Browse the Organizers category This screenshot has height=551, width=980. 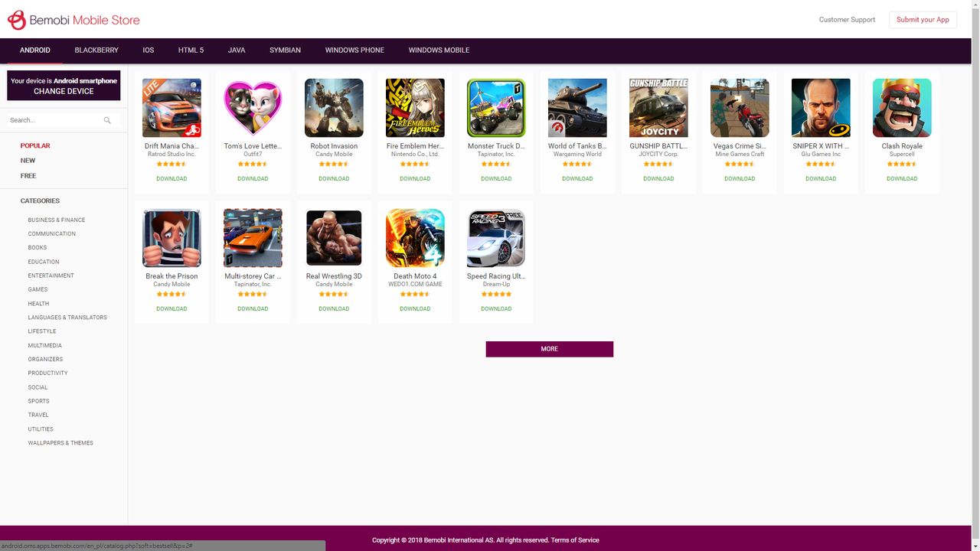coord(45,359)
